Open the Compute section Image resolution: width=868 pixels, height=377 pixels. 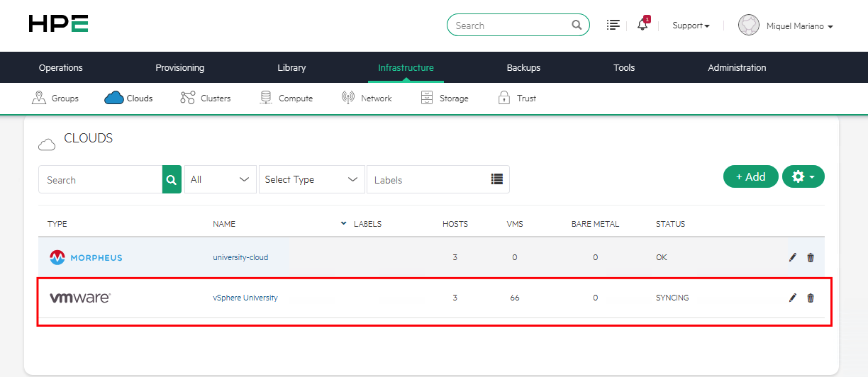point(286,98)
